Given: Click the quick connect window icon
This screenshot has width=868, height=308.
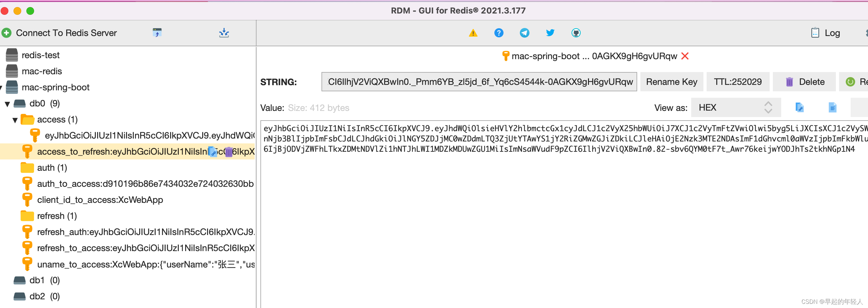Looking at the screenshot, I should [x=157, y=33].
